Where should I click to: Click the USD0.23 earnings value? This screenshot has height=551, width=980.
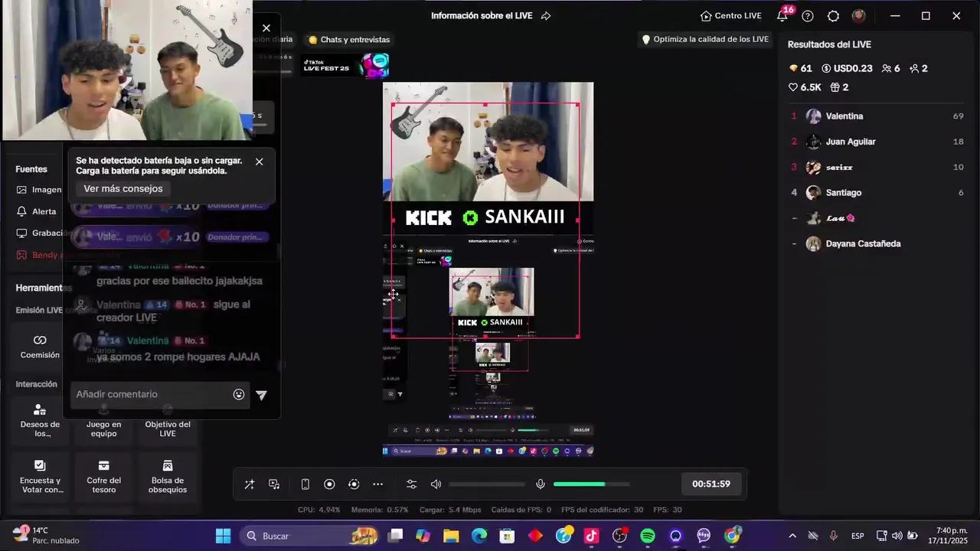point(847,69)
